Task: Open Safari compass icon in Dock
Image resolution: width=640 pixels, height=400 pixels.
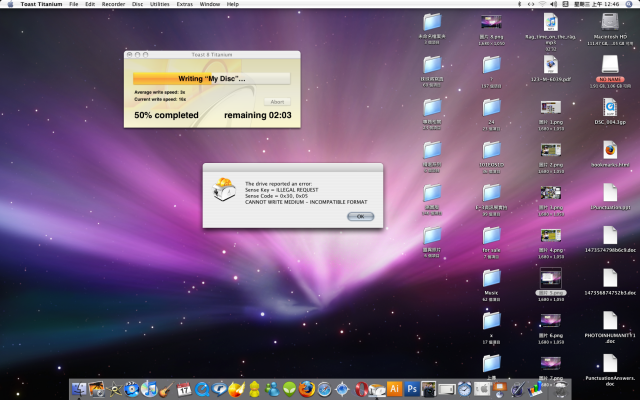Action: pos(324,389)
